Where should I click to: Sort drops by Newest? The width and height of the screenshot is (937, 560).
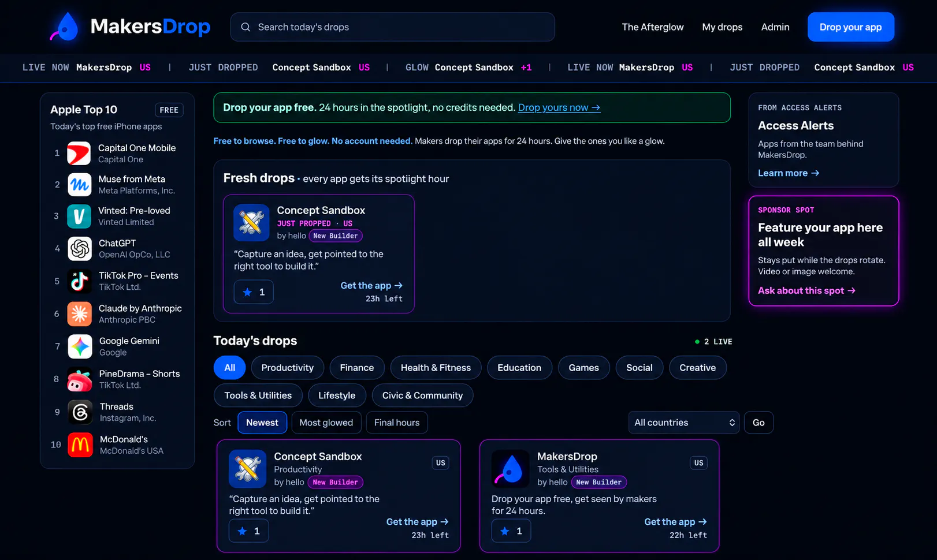262,423
